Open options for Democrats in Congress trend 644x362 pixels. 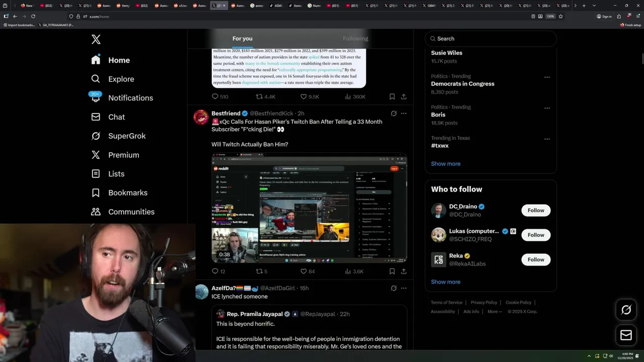(547, 77)
